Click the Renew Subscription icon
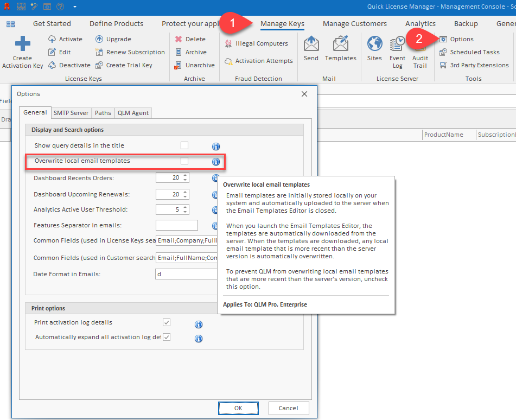This screenshot has height=420, width=516. point(99,52)
